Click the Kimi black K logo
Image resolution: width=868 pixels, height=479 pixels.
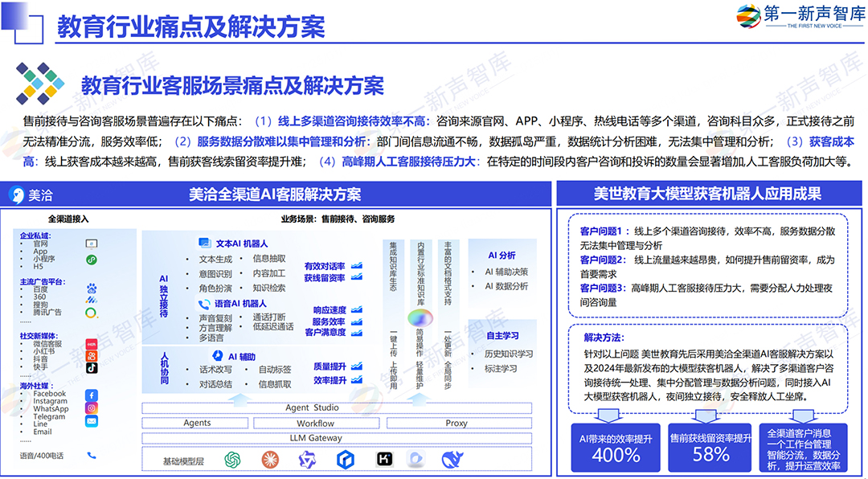(384, 459)
